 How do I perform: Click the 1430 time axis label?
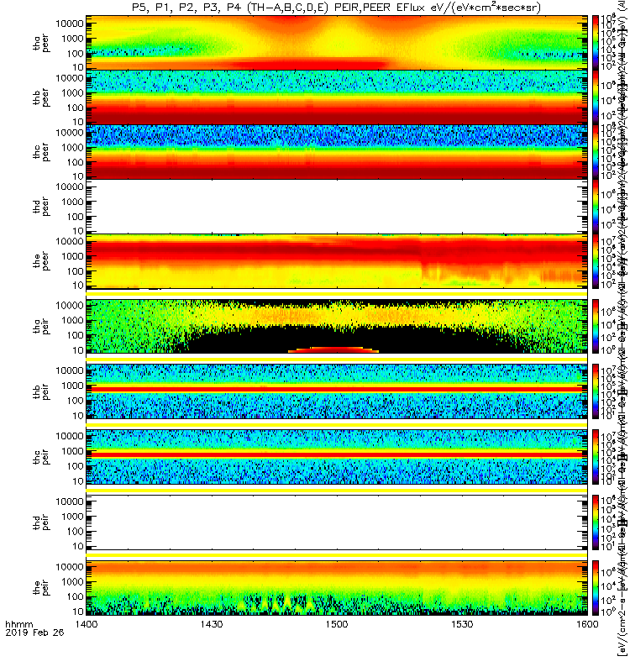click(212, 624)
